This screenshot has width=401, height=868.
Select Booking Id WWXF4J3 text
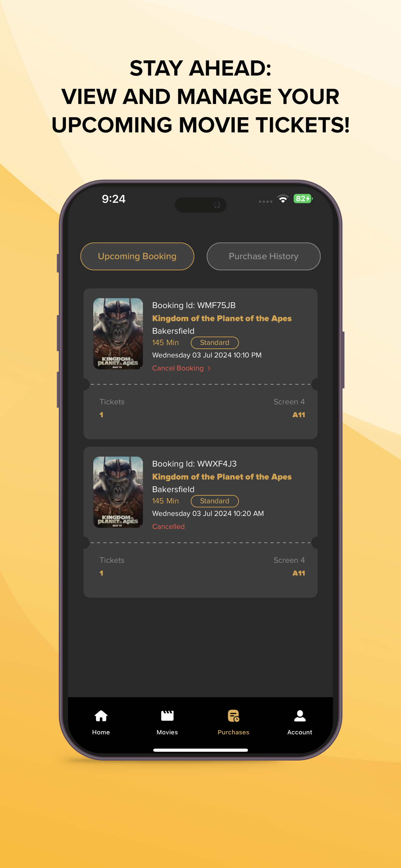(x=194, y=464)
